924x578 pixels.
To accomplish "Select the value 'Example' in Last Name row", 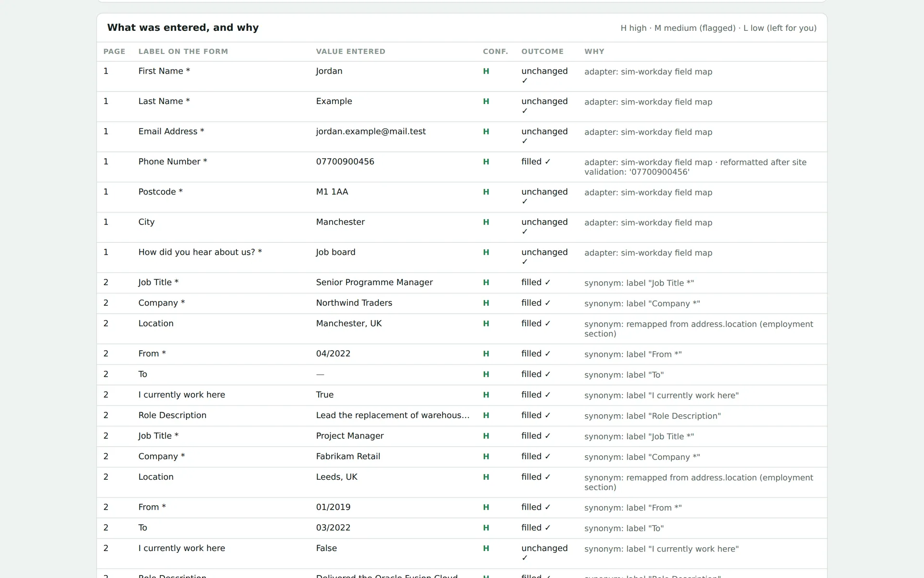I will [334, 101].
